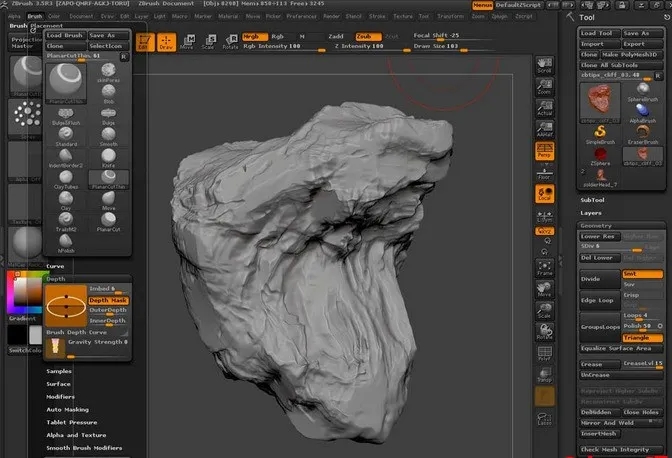Image resolution: width=672 pixels, height=458 pixels.
Task: Open the Document menu
Action: (82, 17)
